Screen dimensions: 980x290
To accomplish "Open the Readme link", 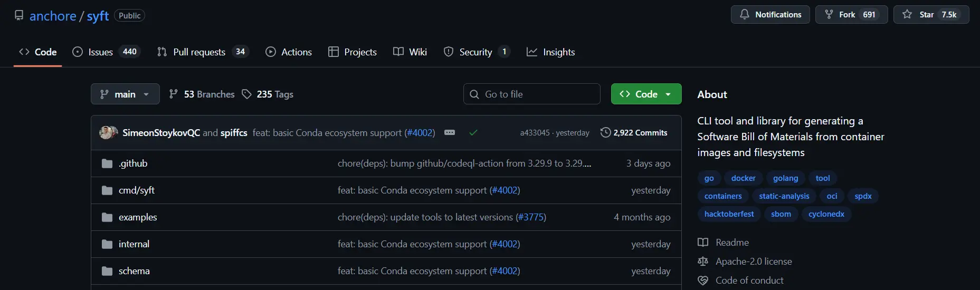I will (724, 243).
